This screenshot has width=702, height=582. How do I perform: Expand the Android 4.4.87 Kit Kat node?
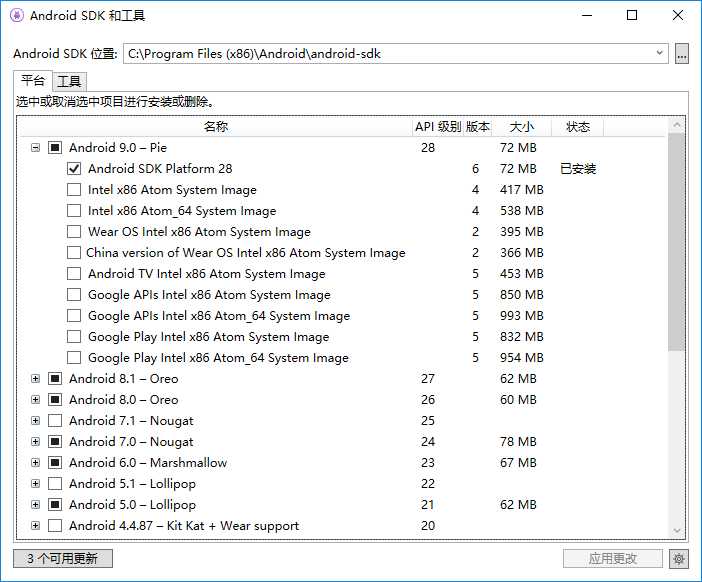[35, 526]
